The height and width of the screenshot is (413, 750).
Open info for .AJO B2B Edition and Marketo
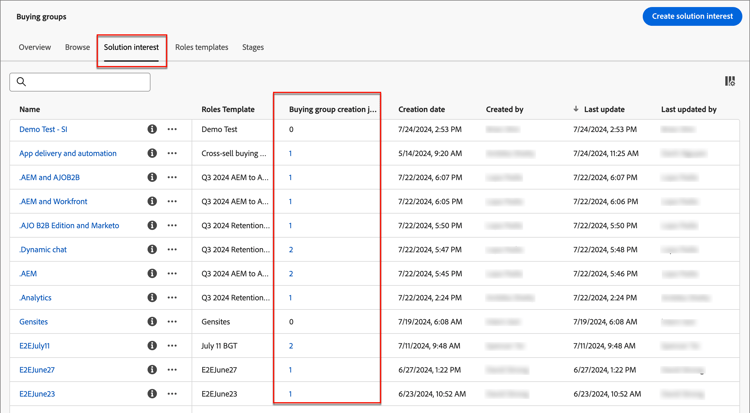click(152, 225)
